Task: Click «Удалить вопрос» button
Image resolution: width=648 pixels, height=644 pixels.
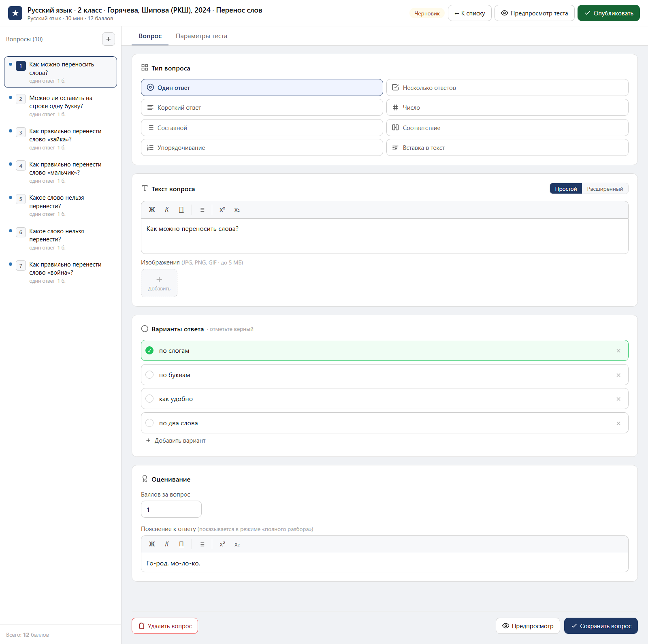Action: pyautogui.click(x=165, y=626)
